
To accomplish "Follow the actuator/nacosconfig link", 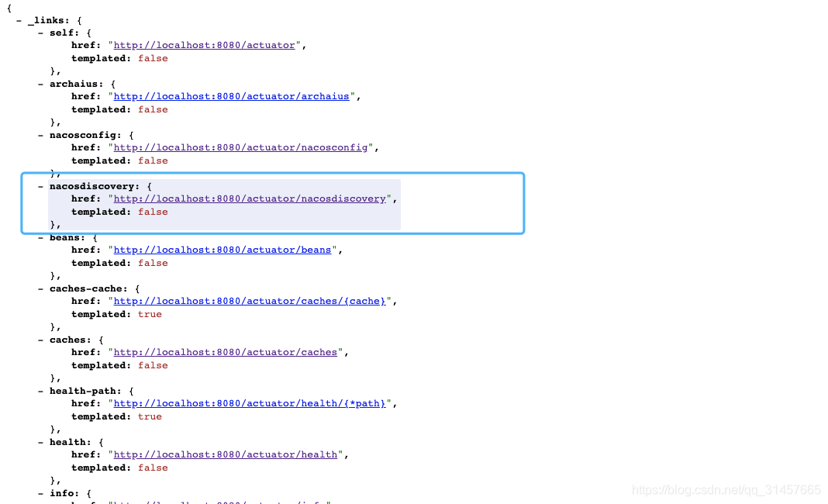I will [x=240, y=147].
